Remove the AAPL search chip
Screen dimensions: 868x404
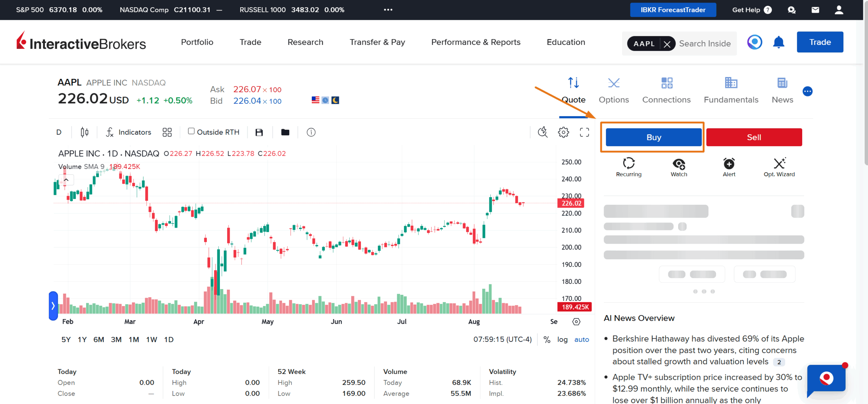(667, 44)
